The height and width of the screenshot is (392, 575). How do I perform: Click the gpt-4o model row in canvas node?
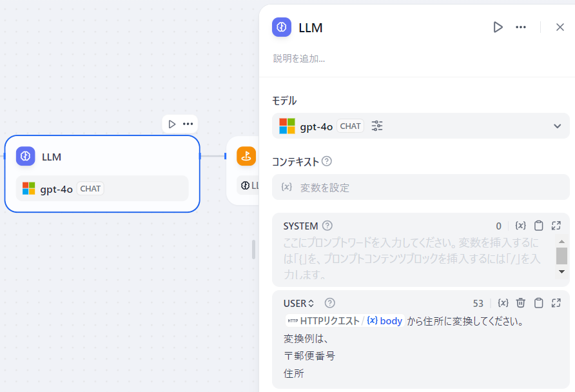point(102,188)
